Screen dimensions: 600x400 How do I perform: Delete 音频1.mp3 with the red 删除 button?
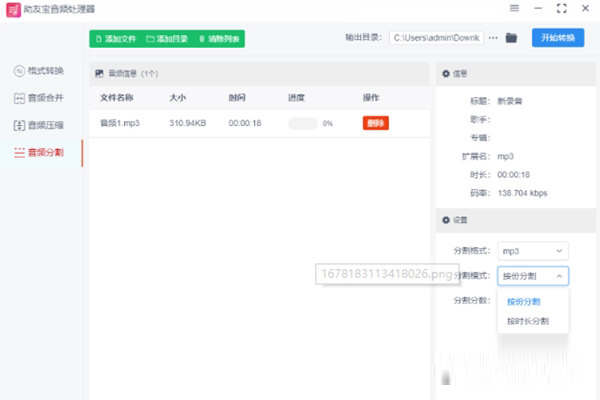point(376,123)
